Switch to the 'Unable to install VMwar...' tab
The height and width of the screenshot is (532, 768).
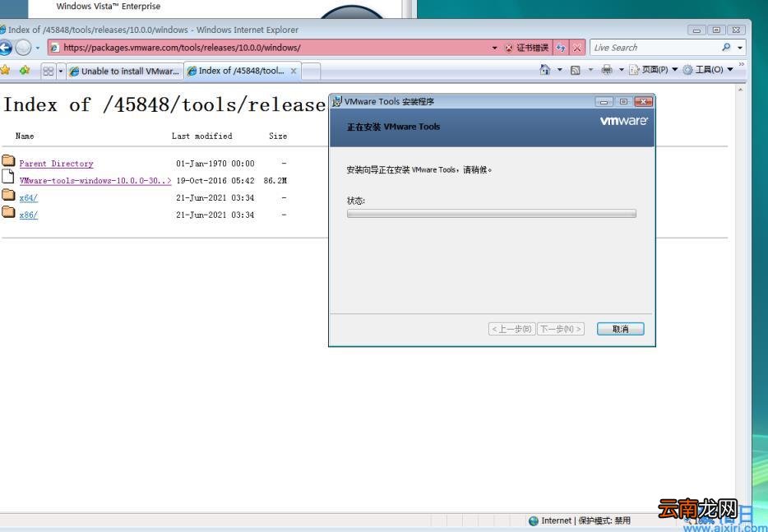point(124,71)
